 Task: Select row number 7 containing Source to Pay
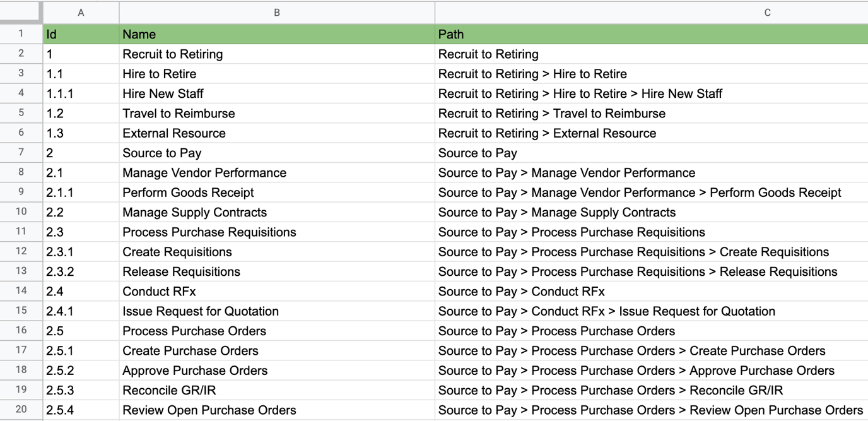21,153
